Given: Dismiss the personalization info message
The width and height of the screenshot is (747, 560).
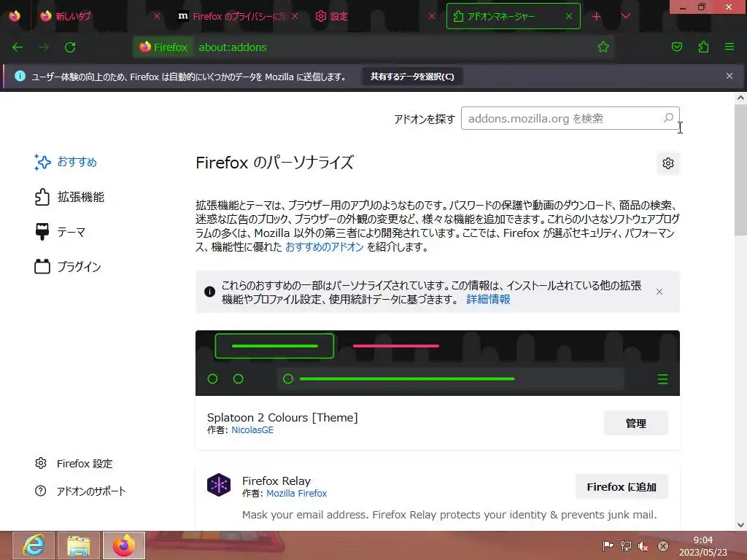Looking at the screenshot, I should point(659,292).
